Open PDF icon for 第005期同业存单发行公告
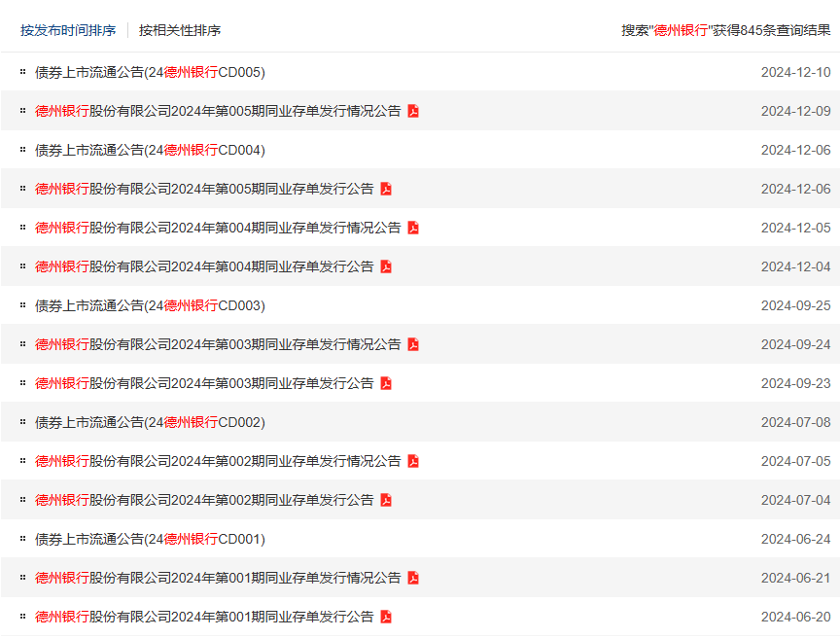Screen dimensions: 840x638 point(386,189)
